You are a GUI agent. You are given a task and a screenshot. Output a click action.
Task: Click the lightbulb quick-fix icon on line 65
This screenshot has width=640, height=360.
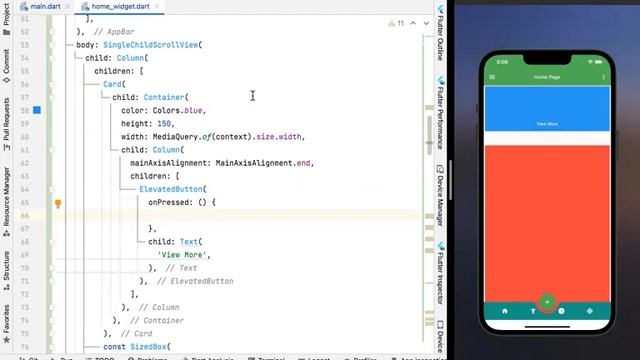pos(58,203)
